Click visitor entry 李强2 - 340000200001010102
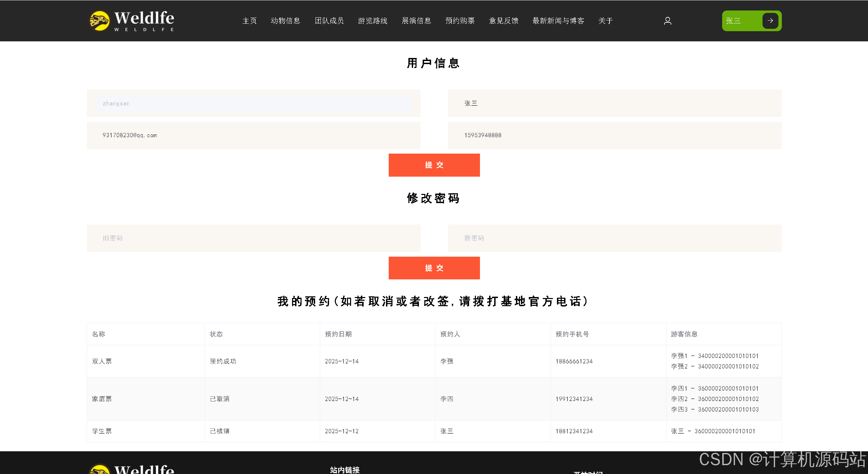This screenshot has width=868, height=474. 715,366
